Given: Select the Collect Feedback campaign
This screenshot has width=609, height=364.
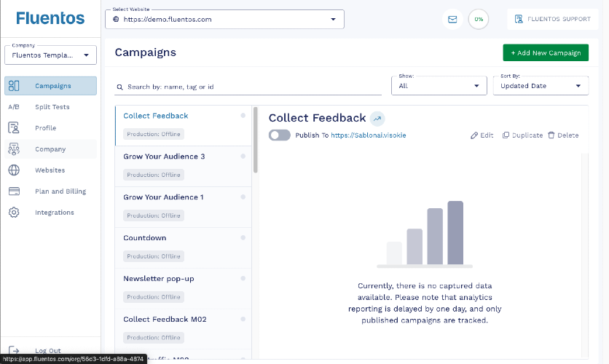Looking at the screenshot, I should [x=184, y=126].
